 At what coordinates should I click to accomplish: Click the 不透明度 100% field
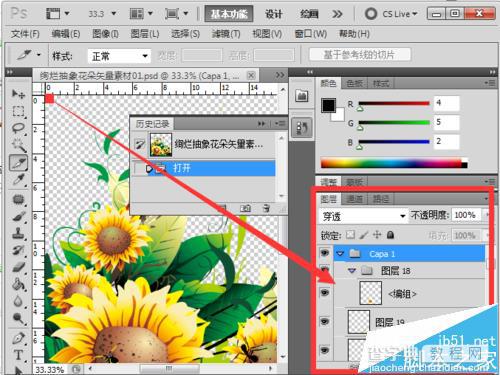[466, 215]
